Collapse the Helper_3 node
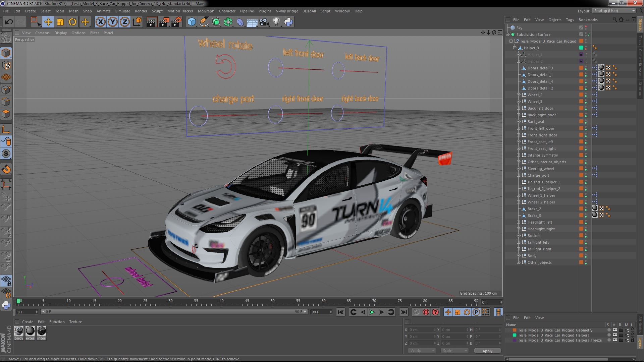This screenshot has height=362, width=644. 515,48
